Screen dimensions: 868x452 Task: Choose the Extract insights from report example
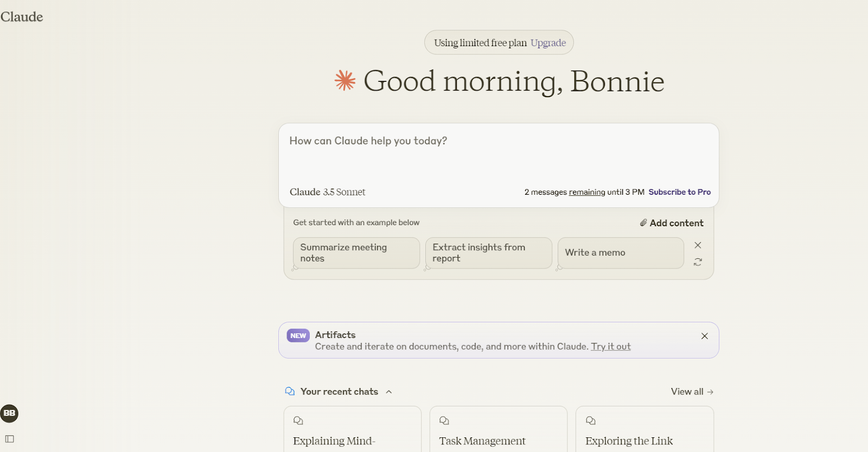(488, 253)
